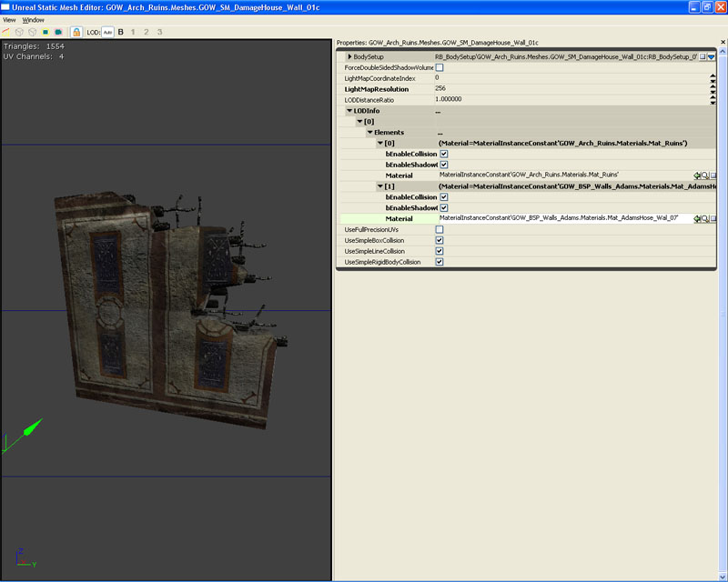Collapse Elements item [0] Mat_Ruins
The height and width of the screenshot is (582, 728).
point(380,143)
